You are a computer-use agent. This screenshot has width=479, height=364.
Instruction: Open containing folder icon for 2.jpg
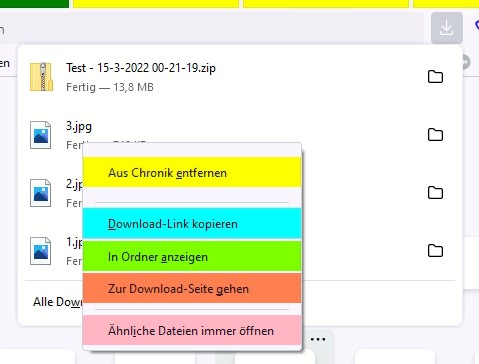pos(435,193)
